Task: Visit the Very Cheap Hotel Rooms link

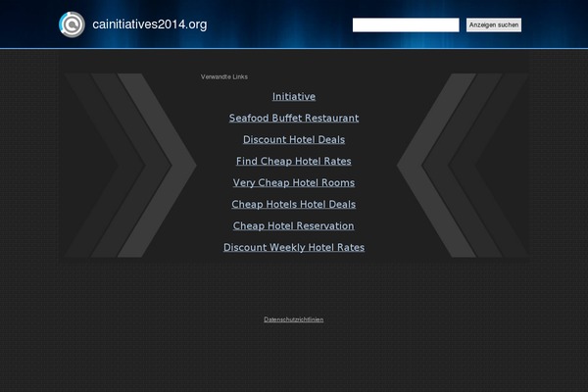Action: pyautogui.click(x=293, y=182)
